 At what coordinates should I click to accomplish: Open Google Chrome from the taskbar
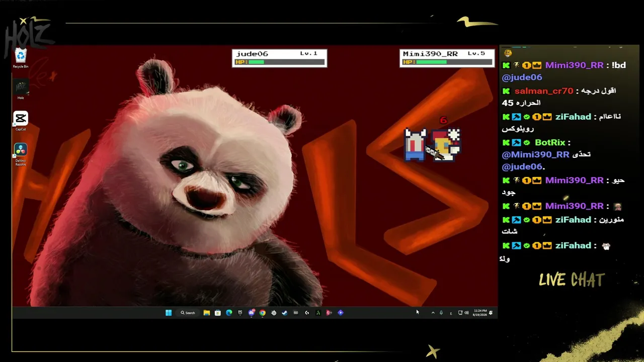(x=262, y=313)
